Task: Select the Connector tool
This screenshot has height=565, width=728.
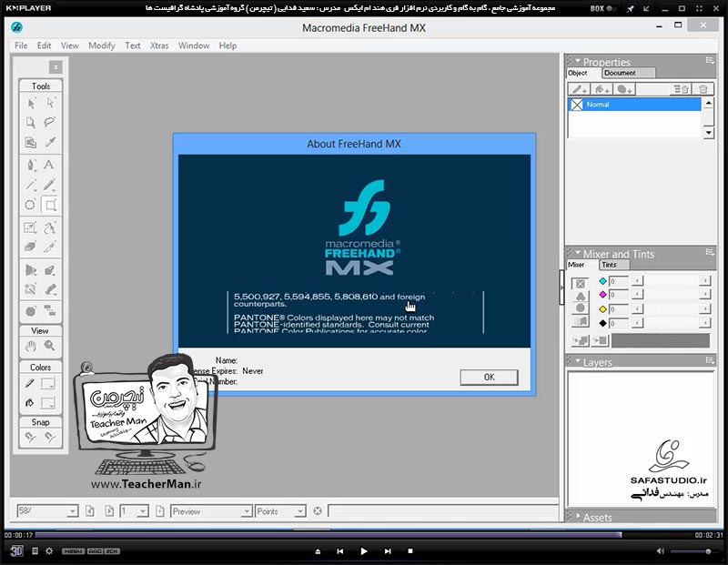Action: pos(50,310)
